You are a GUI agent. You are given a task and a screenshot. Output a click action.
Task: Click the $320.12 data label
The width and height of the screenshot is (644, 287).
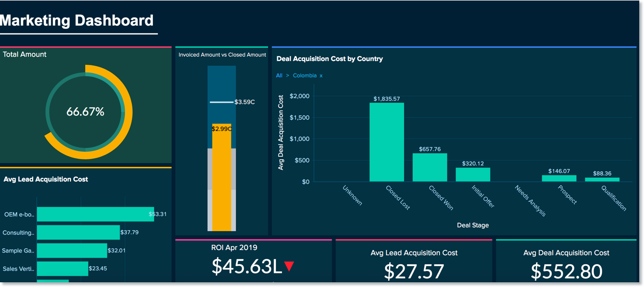473,164
